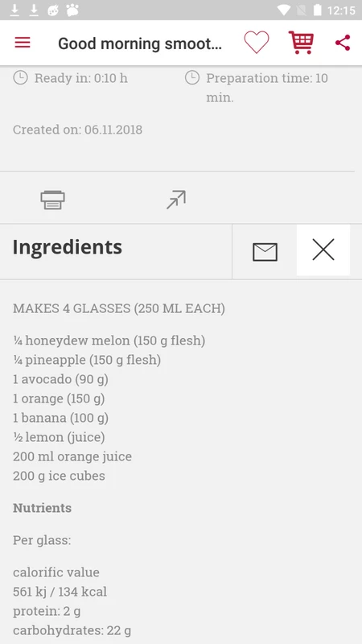362x644 pixels.
Task: Select the honeydew melon ingredient line
Action: point(109,341)
